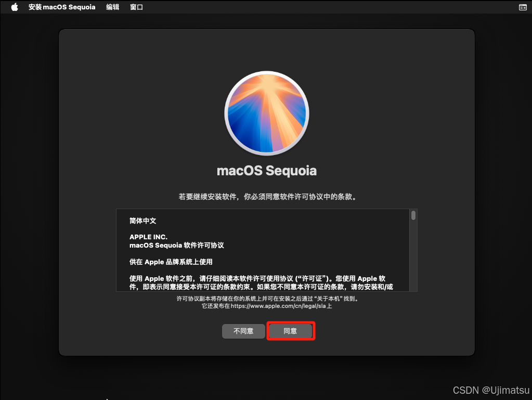Click the 供在 Apple 品牌系统上使用 line
Viewport: 532px width, 400px height.
[171, 262]
